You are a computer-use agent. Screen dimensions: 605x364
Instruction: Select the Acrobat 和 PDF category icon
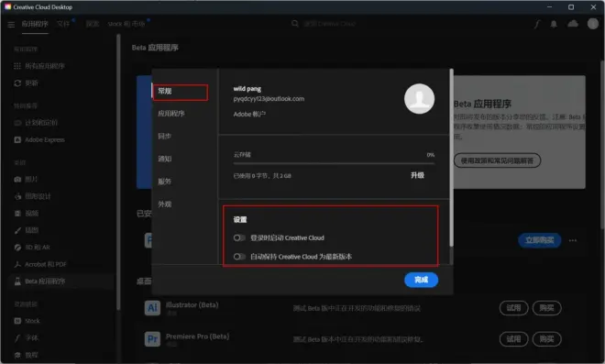(x=17, y=264)
